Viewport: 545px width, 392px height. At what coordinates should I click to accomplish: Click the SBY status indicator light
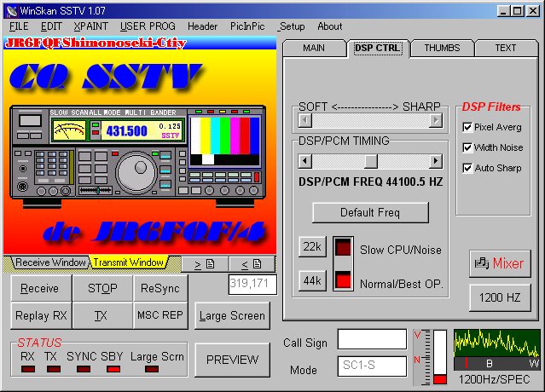point(113,369)
